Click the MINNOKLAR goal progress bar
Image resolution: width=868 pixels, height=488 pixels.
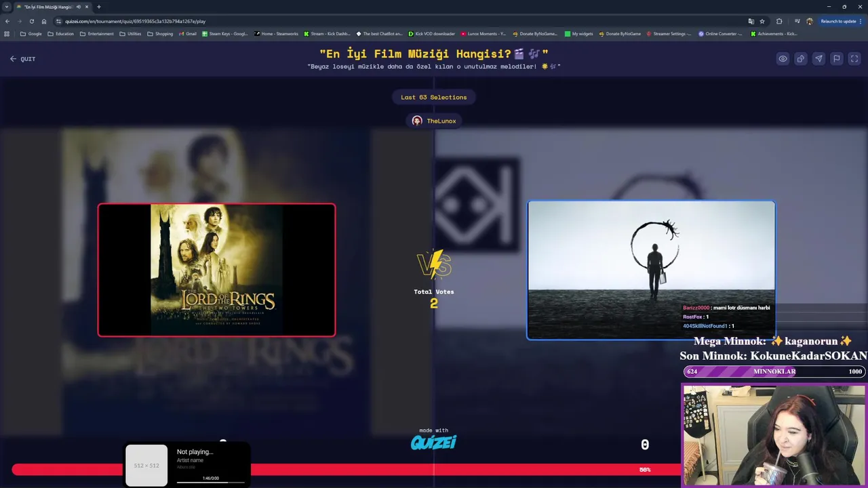[x=774, y=371]
